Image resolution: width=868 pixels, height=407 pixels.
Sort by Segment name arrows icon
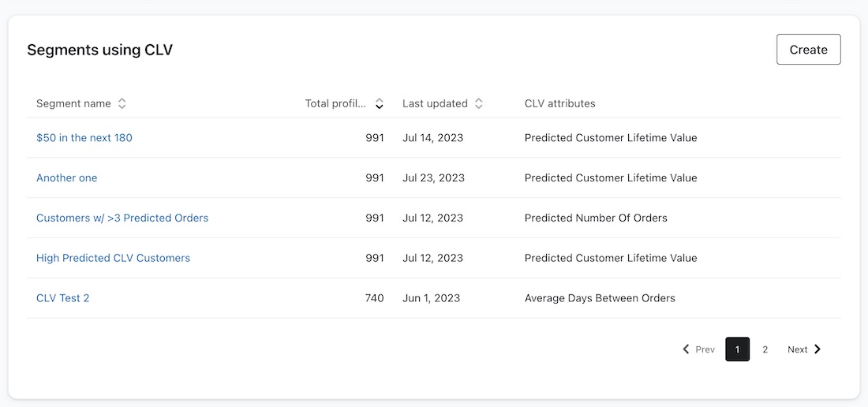[x=122, y=103]
